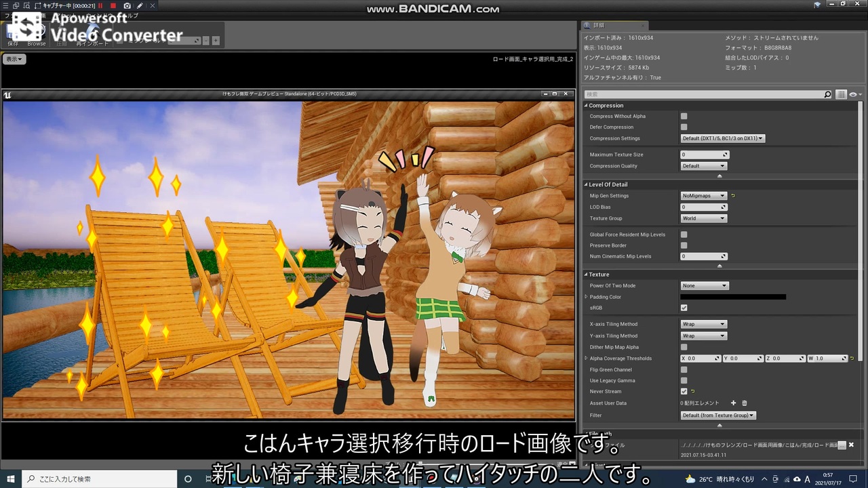The image size is (868, 488).
Task: Add an Asset User Data array element
Action: pos(733,403)
